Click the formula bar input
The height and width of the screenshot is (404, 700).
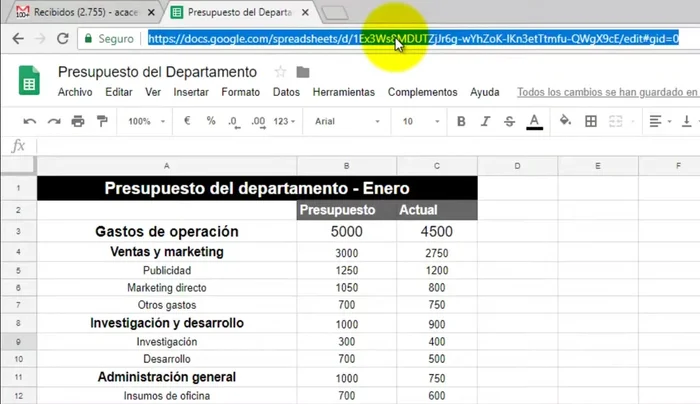(x=368, y=146)
